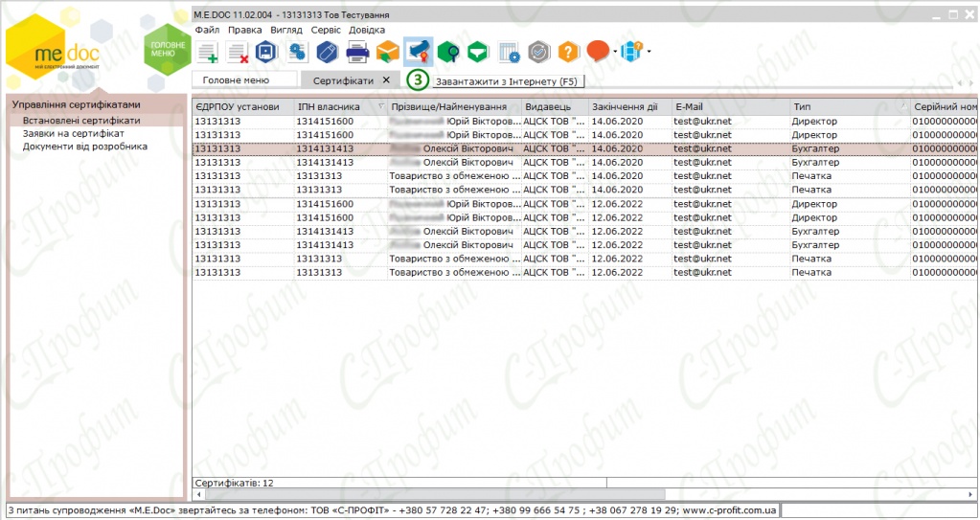Click the last row's Печатка type cell

pyautogui.click(x=811, y=273)
